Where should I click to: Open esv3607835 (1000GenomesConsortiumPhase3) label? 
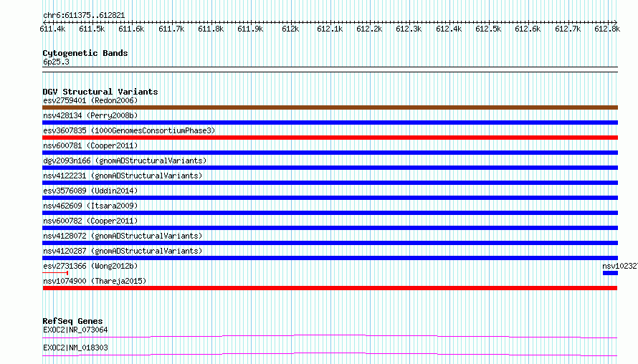(x=129, y=130)
